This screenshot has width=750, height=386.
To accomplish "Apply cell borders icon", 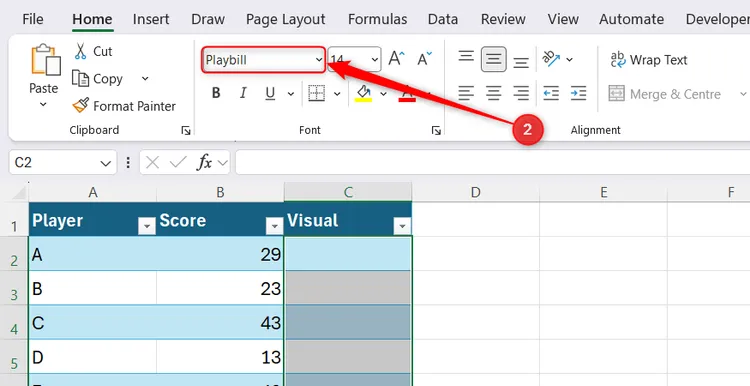I will 317,93.
